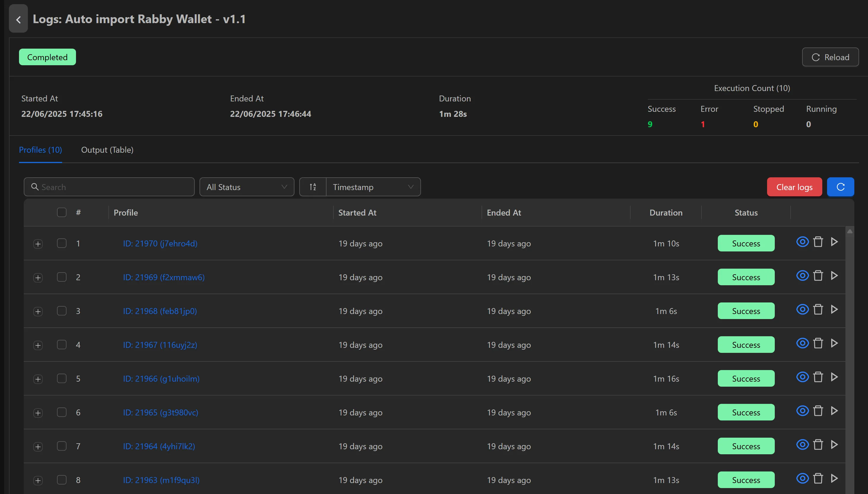Select the checkbox beside profile 21966

point(61,379)
